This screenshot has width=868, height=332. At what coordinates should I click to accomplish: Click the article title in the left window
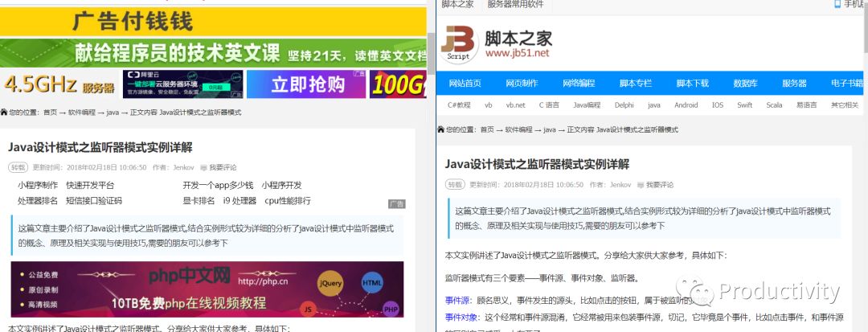(100, 147)
